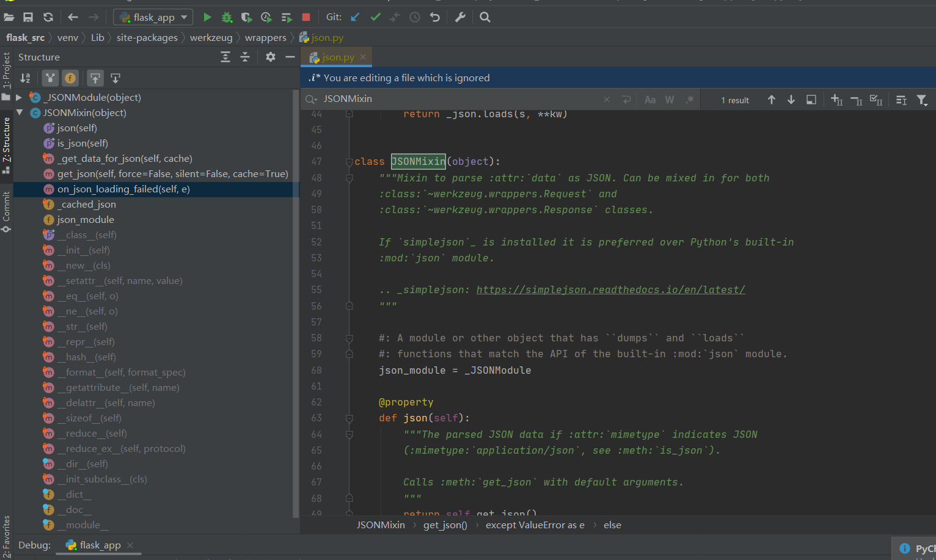Select the flask_app tab in the Debug panel
936x560 pixels.
pos(100,545)
